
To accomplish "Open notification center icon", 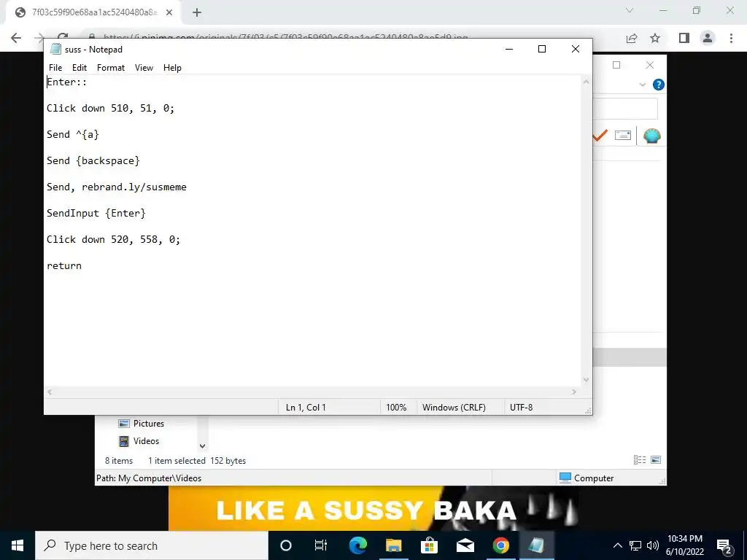I will [x=724, y=546].
